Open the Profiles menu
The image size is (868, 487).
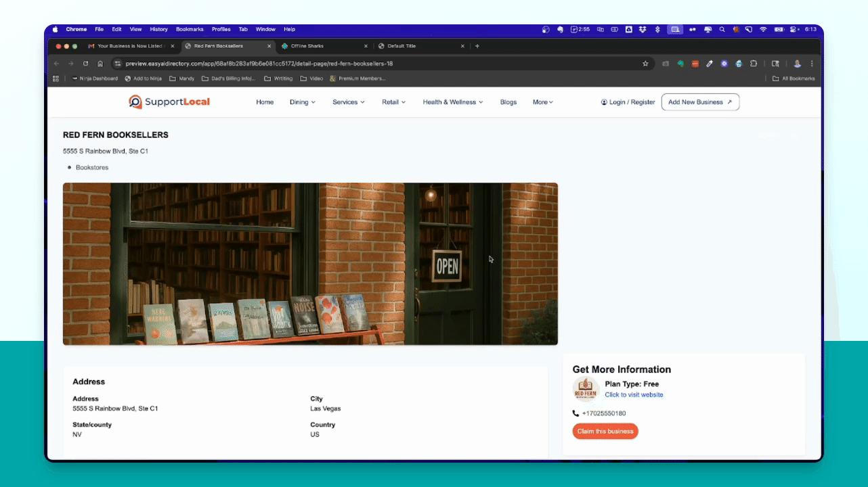point(221,29)
